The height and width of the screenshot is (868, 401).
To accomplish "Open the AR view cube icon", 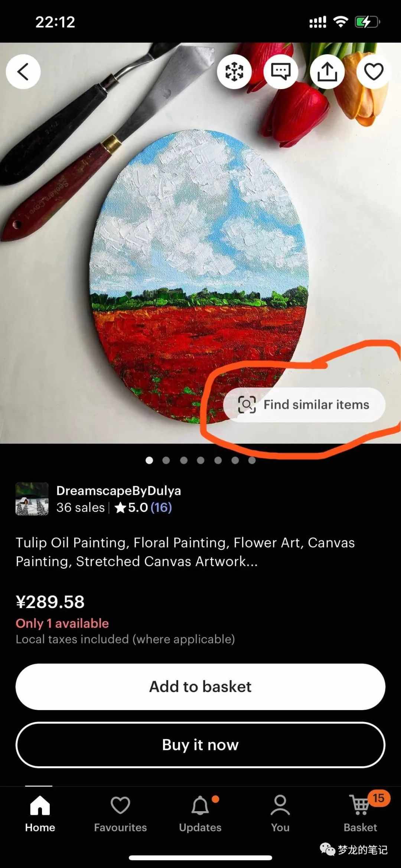I will [x=234, y=72].
